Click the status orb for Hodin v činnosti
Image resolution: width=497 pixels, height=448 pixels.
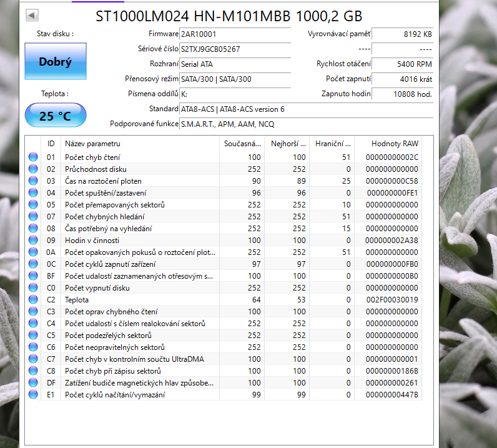pyautogui.click(x=33, y=240)
